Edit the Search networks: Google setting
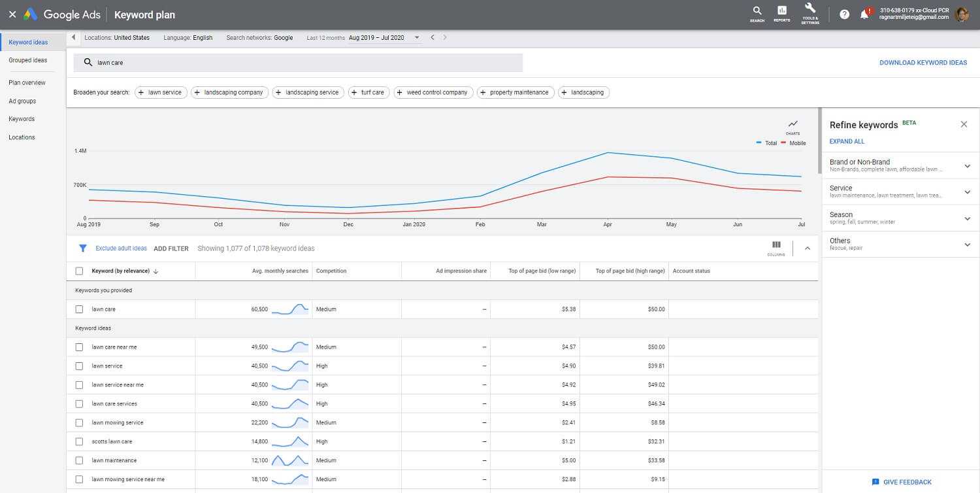The height and width of the screenshot is (493, 980). 259,38
